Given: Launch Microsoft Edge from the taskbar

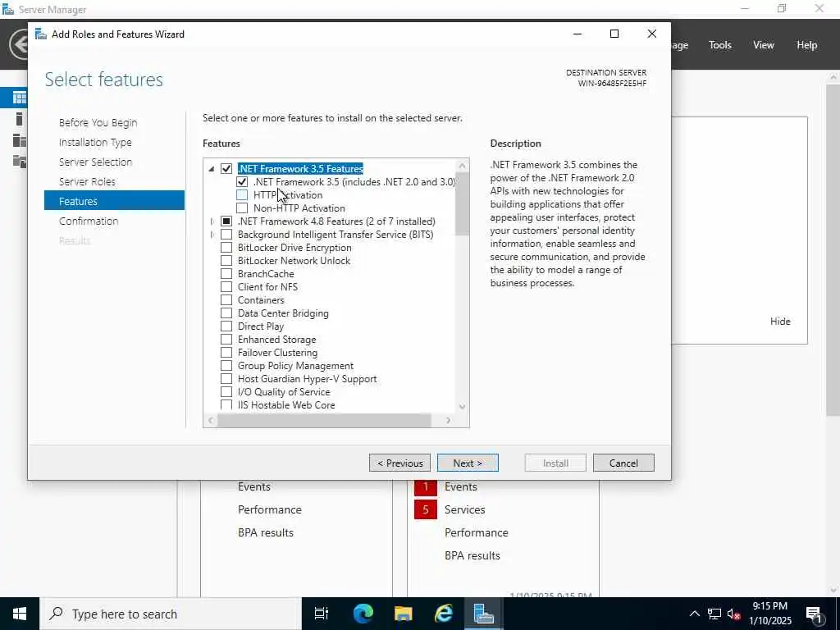Looking at the screenshot, I should [363, 614].
